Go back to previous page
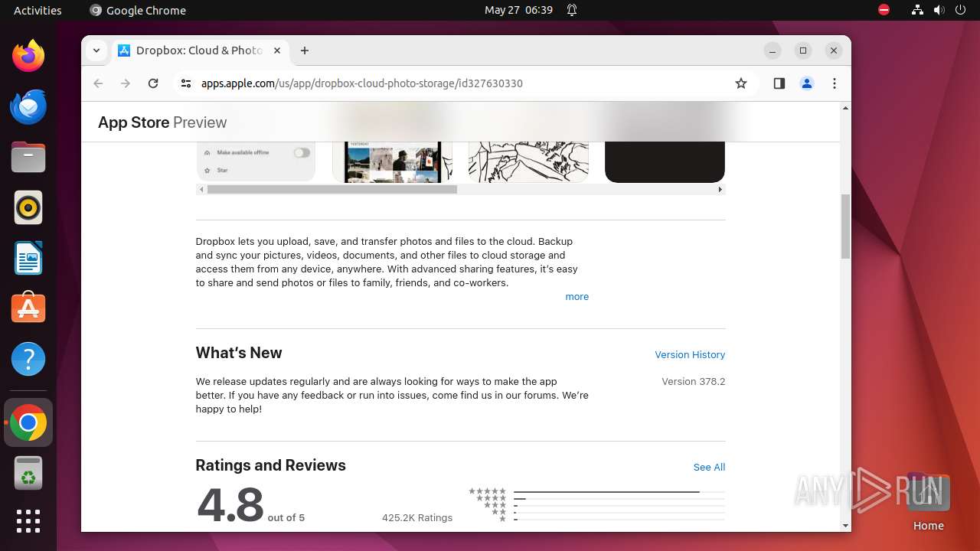The height and width of the screenshot is (551, 980). coord(98,83)
